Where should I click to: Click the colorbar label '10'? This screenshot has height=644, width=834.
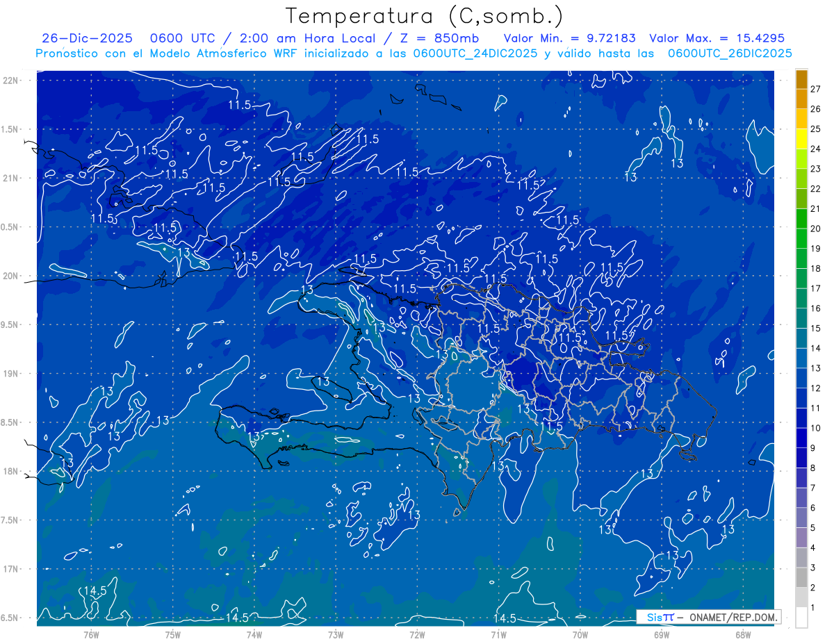coord(816,427)
